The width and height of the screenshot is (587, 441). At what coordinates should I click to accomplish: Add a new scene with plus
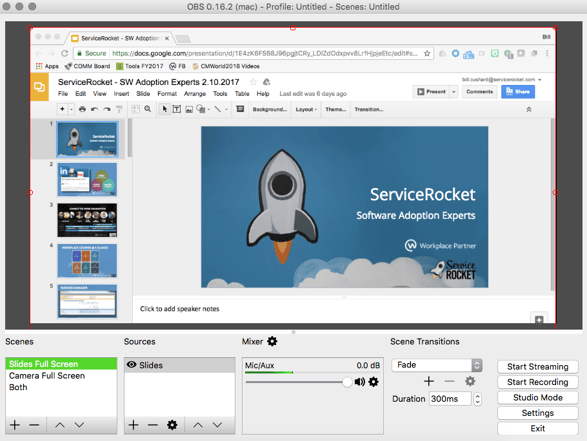click(x=15, y=425)
